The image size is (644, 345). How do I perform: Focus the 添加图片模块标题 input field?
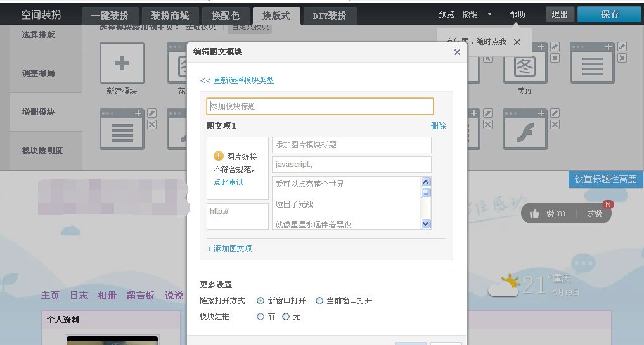[x=352, y=145]
